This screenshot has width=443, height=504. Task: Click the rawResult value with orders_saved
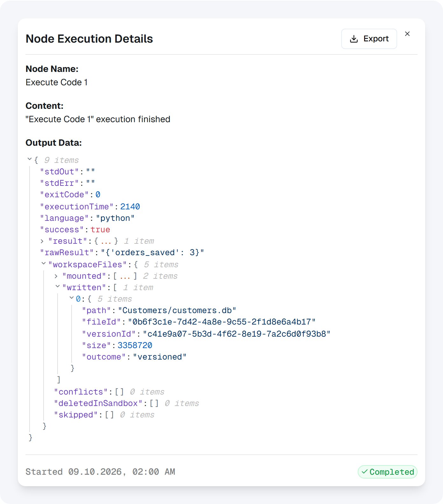(152, 253)
